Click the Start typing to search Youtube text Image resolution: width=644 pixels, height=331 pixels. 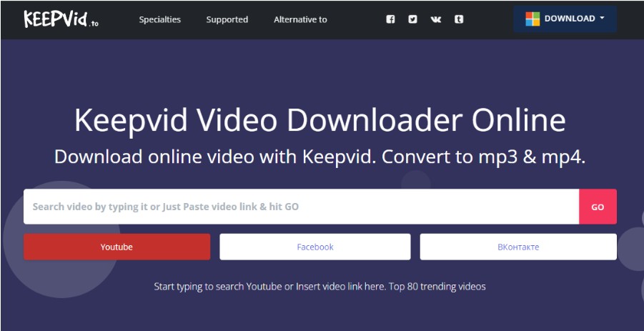tap(218, 286)
